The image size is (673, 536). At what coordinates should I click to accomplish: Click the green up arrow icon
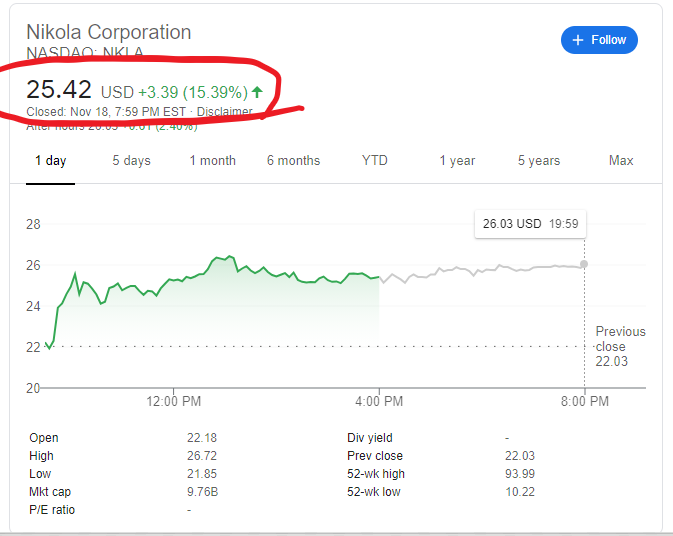[x=257, y=91]
